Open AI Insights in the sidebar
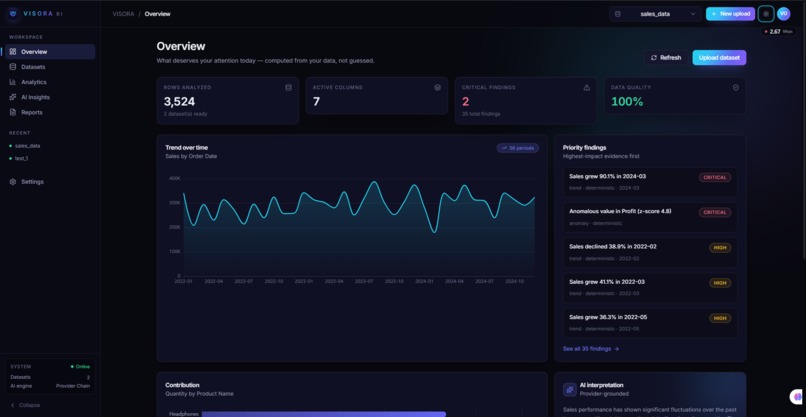The width and height of the screenshot is (806, 417). point(50,97)
